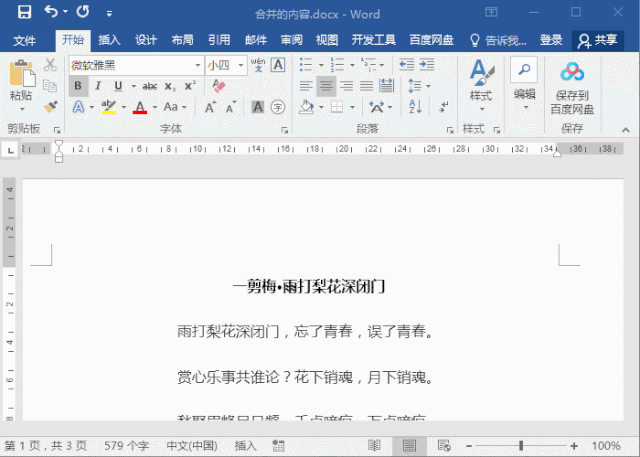Switch to Read Mode view
This screenshot has height=457, width=640.
[374, 446]
